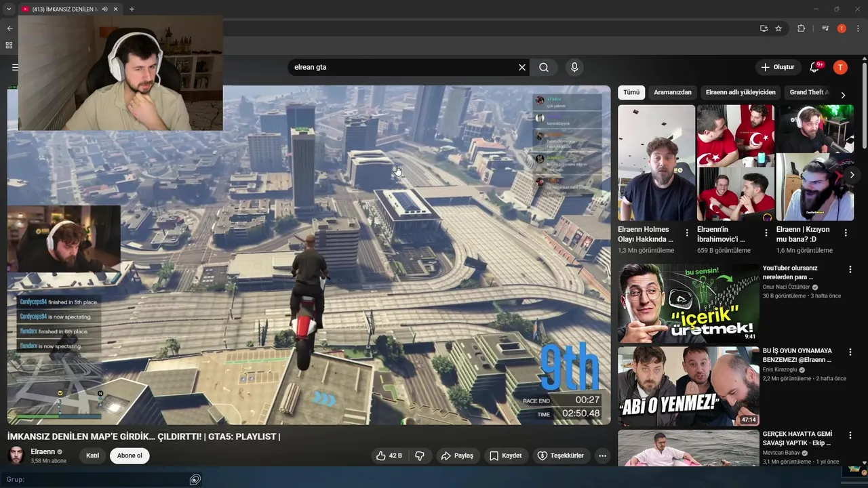Viewport: 868px width, 488px height.
Task: Click the Elraenn channel avatar
Action: pos(16,455)
